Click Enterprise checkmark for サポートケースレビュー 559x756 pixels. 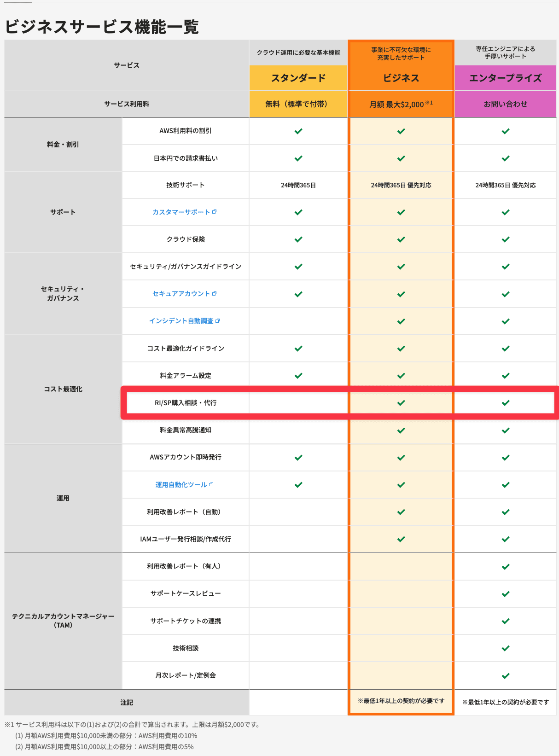click(506, 594)
